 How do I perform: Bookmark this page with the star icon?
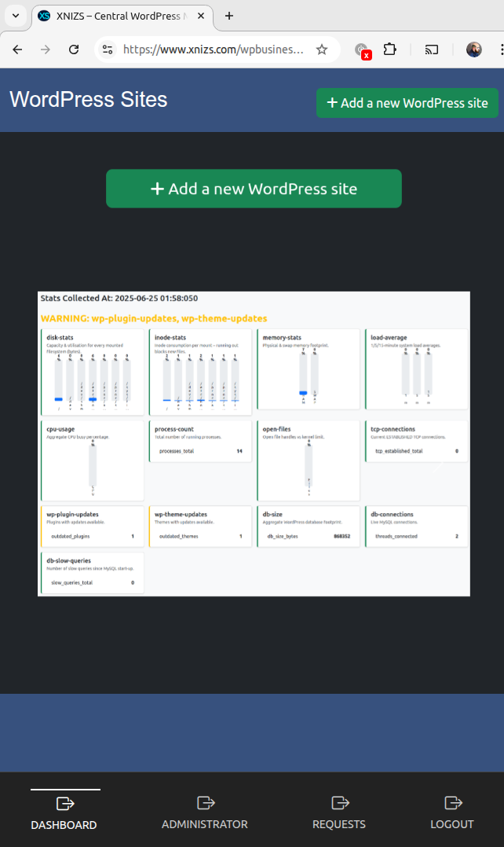tap(322, 49)
